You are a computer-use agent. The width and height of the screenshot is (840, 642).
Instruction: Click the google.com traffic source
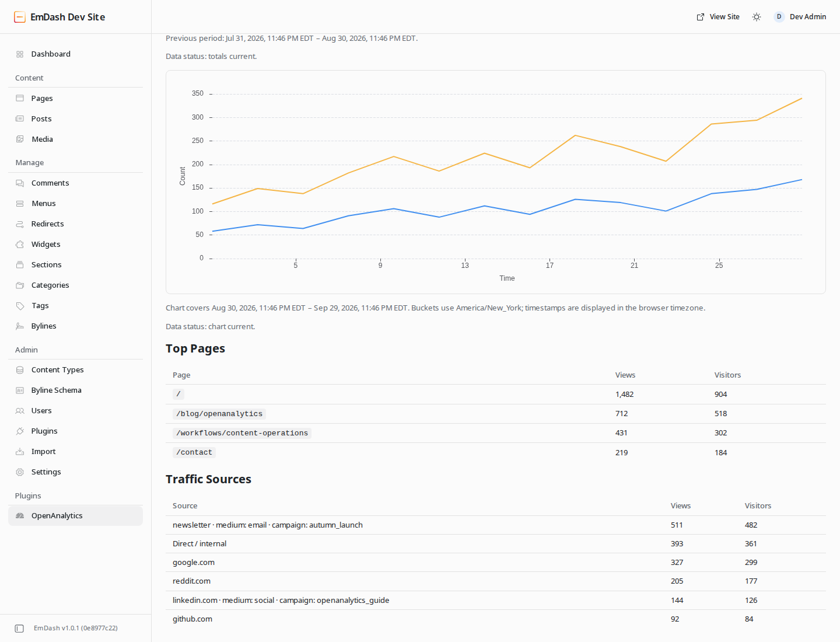click(x=194, y=563)
